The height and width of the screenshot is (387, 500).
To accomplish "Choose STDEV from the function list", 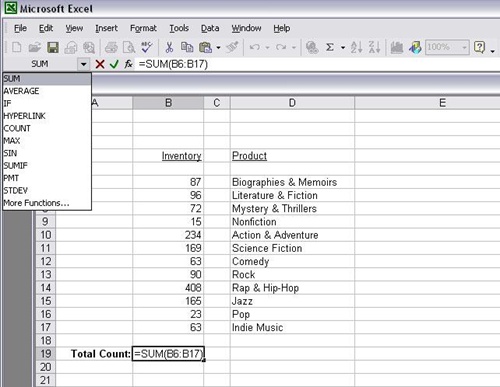I will point(47,191).
